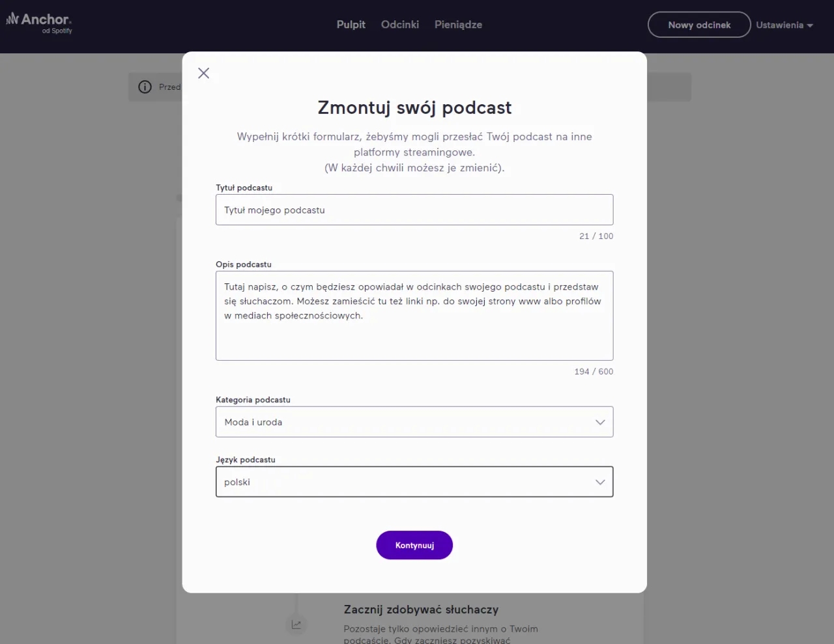Expand the Ustawienia menu
This screenshot has width=834, height=644.
pos(780,25)
